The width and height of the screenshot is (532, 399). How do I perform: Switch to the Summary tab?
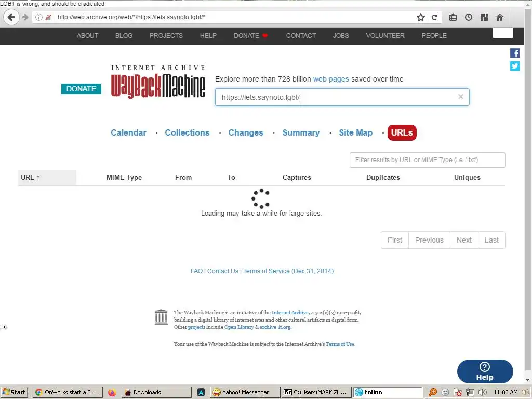coord(301,132)
